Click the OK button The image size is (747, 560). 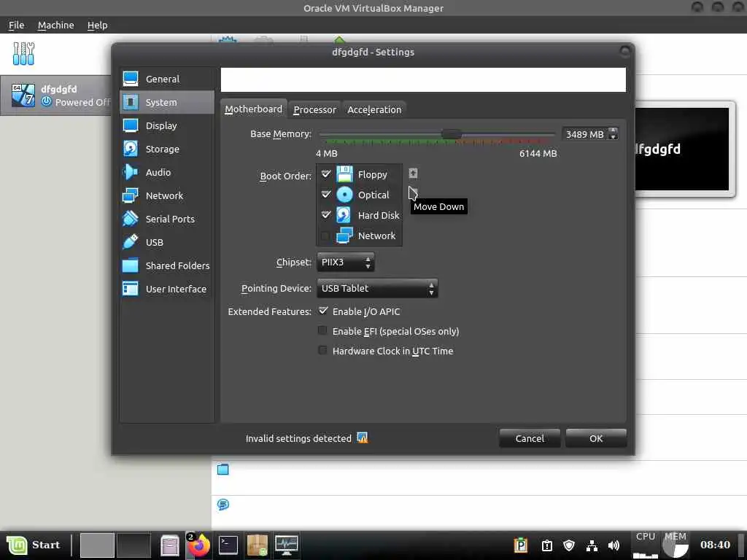596,438
